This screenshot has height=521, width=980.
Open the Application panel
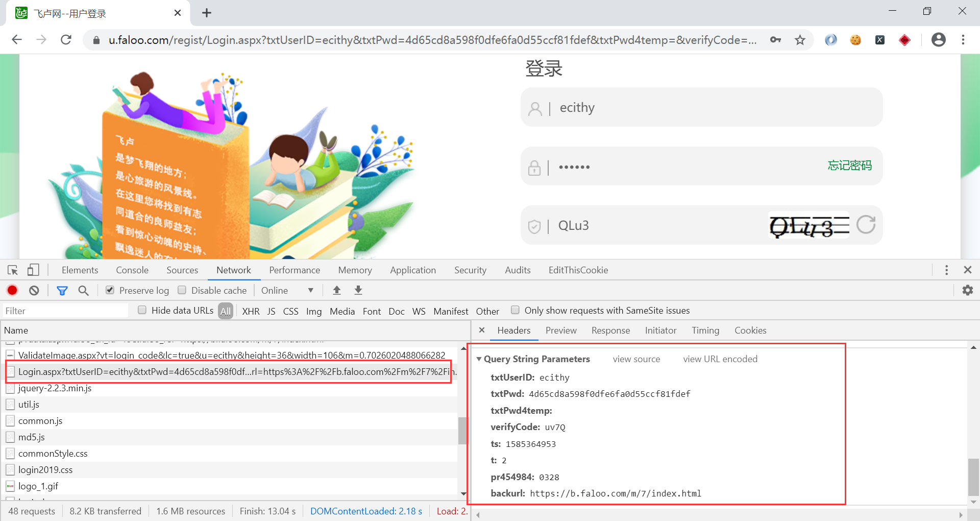[413, 270]
